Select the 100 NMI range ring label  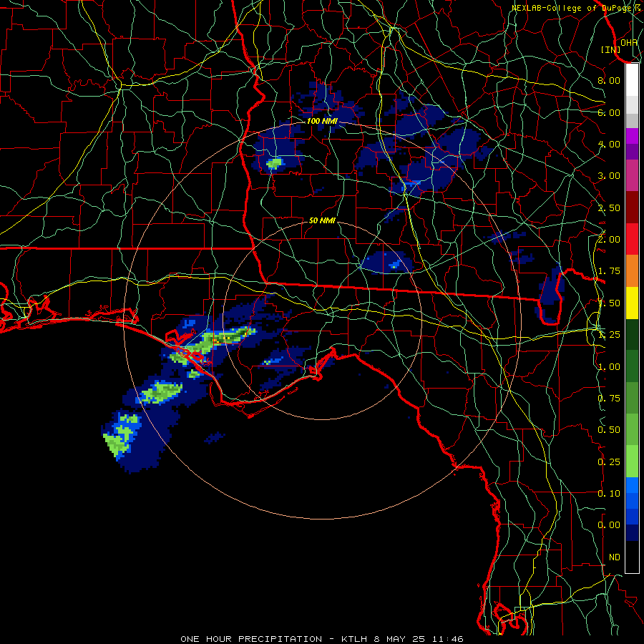[322, 121]
